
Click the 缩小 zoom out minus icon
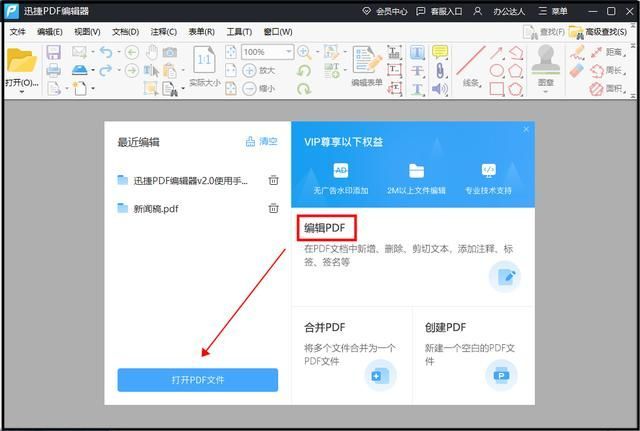(x=249, y=88)
